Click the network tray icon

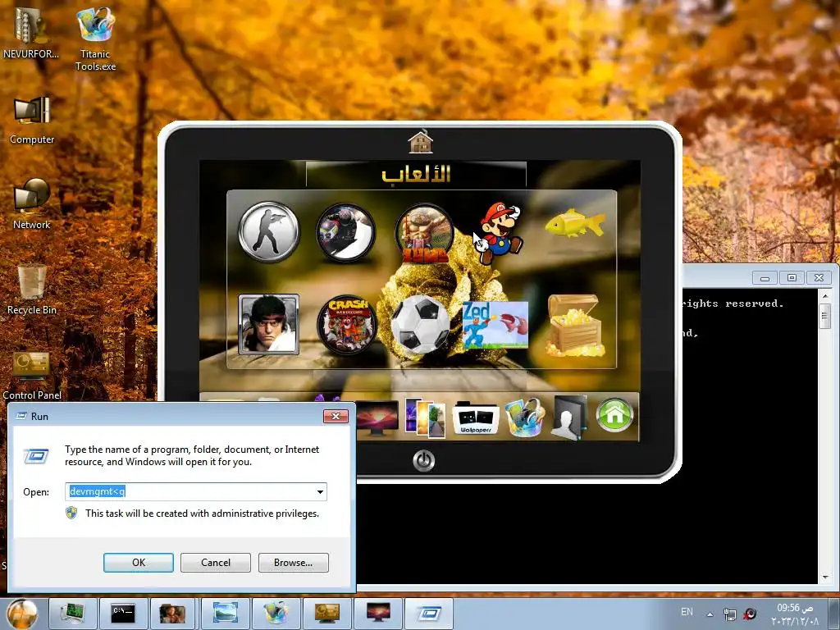[x=729, y=614]
